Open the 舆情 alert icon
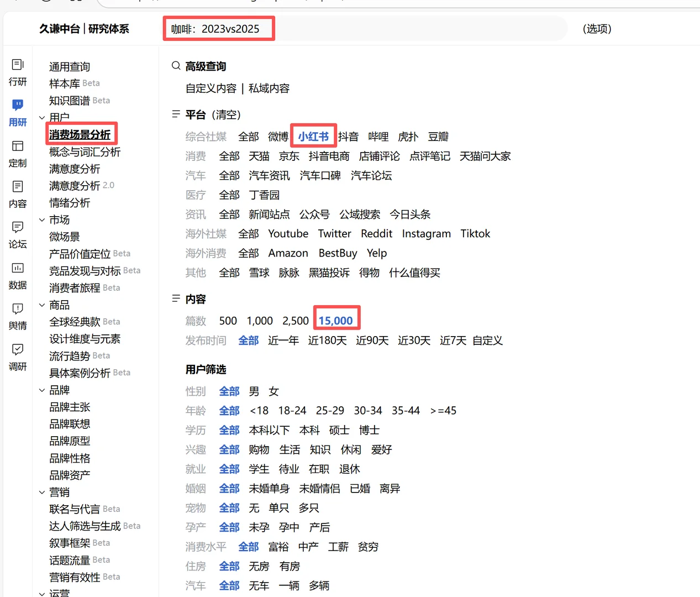 click(x=18, y=308)
